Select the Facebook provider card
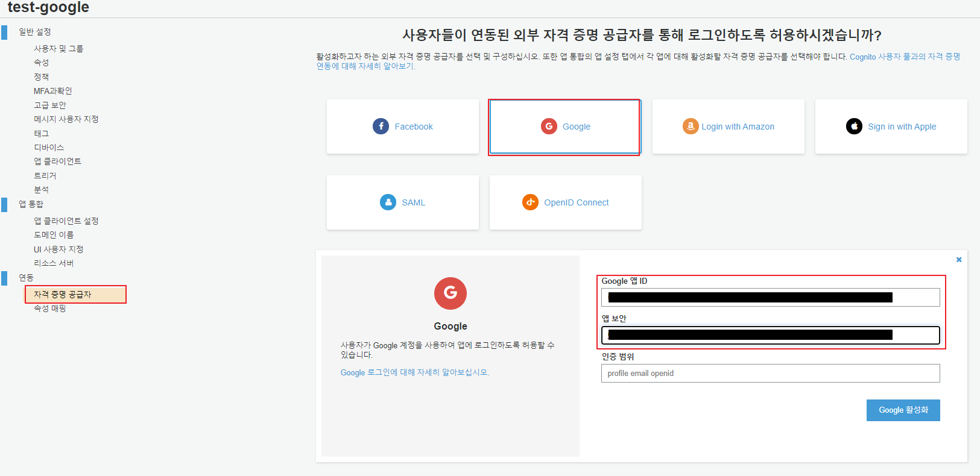 pos(403,127)
